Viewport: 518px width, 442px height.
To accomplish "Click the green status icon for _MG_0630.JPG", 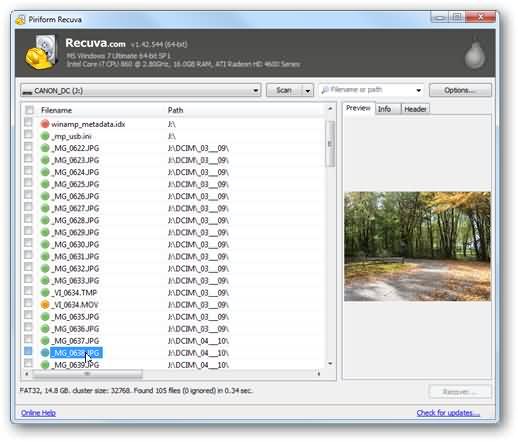I will (x=45, y=244).
